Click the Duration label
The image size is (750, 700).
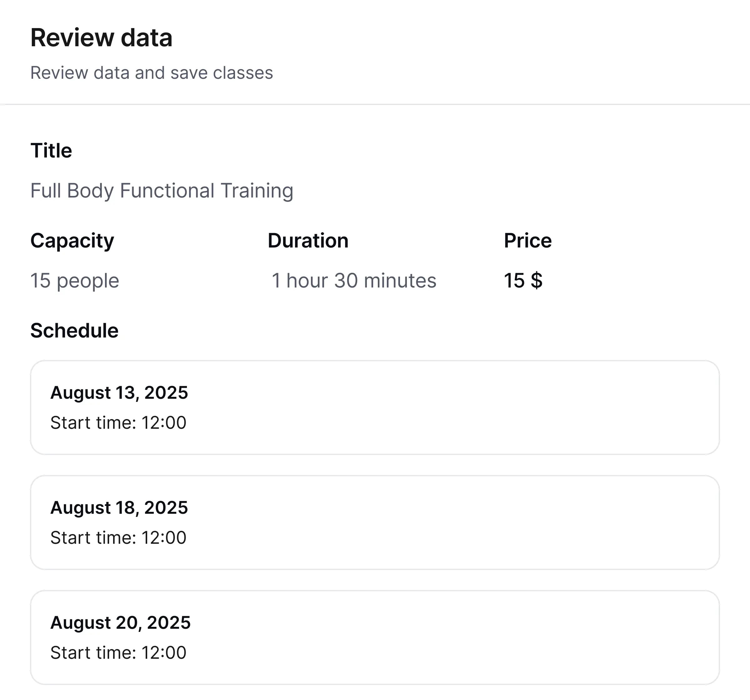click(308, 241)
